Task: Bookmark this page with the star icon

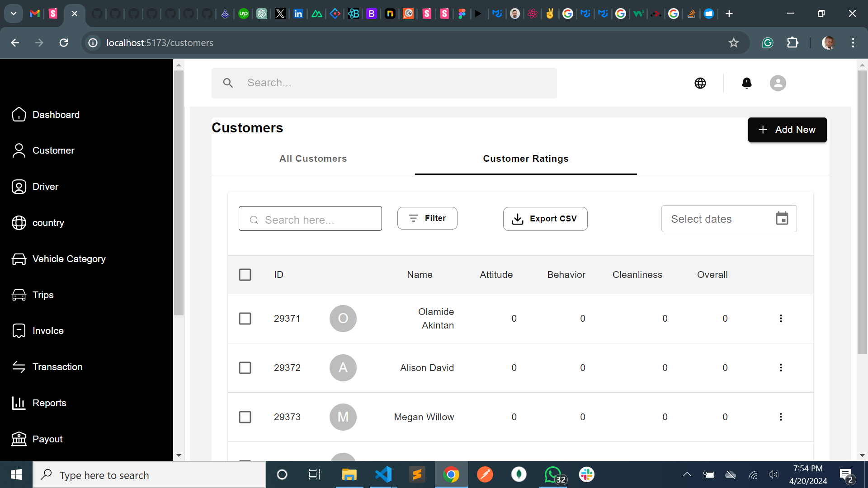Action: point(733,43)
